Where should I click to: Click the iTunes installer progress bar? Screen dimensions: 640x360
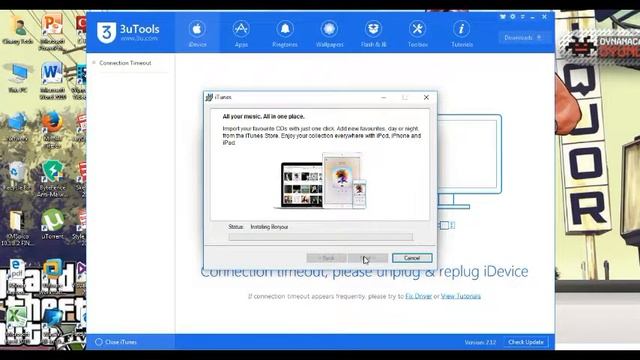pos(321,237)
